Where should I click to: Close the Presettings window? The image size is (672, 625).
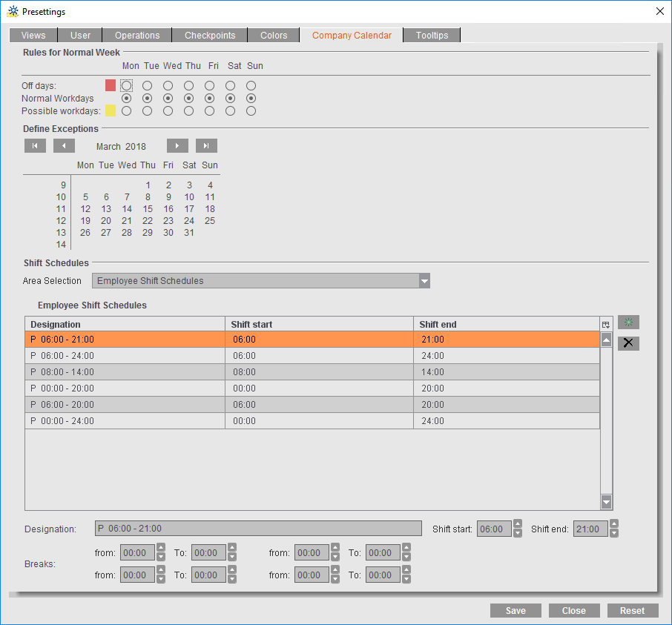coord(660,12)
